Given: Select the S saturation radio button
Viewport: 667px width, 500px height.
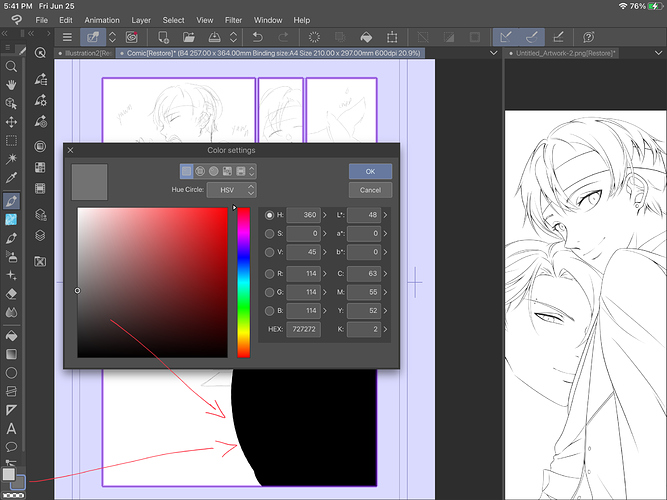Looking at the screenshot, I should coord(270,234).
